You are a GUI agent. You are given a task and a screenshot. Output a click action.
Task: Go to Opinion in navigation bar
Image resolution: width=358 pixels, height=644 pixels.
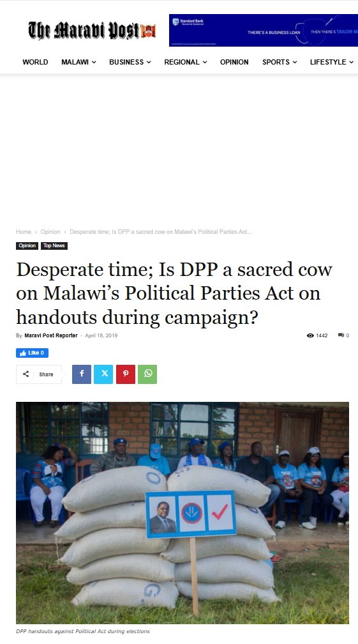(234, 62)
